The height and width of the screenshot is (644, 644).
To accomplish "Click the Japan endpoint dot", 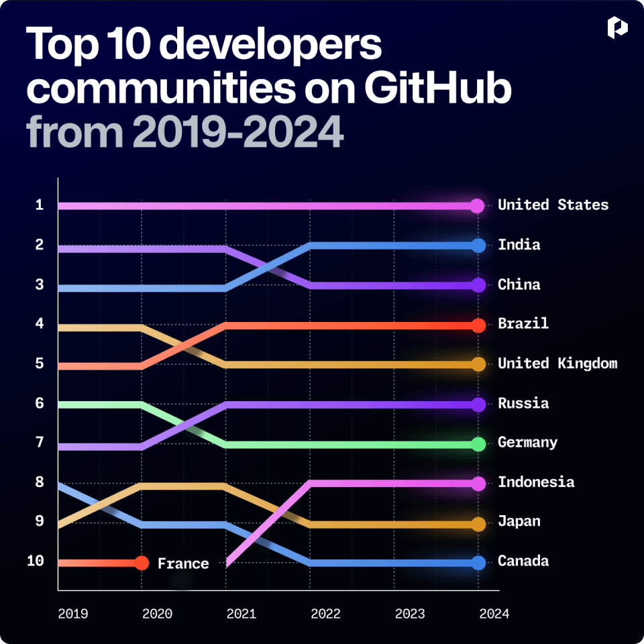I will pos(478,524).
